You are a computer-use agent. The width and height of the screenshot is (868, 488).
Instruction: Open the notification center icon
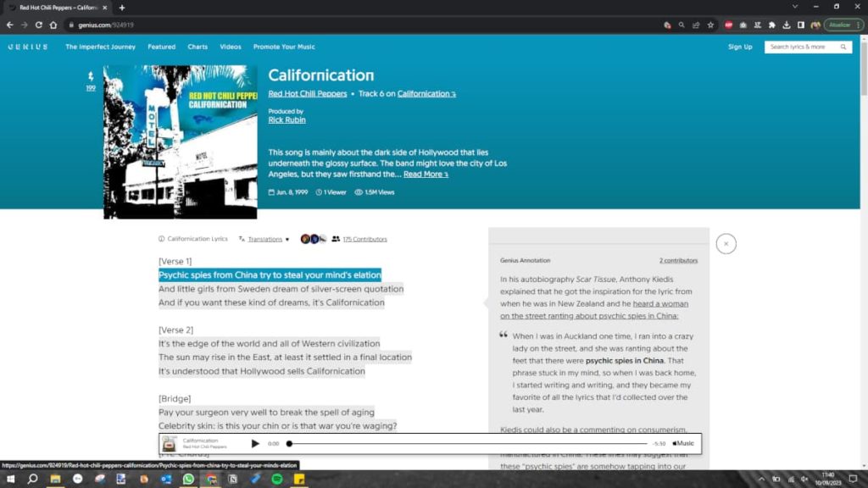click(853, 480)
